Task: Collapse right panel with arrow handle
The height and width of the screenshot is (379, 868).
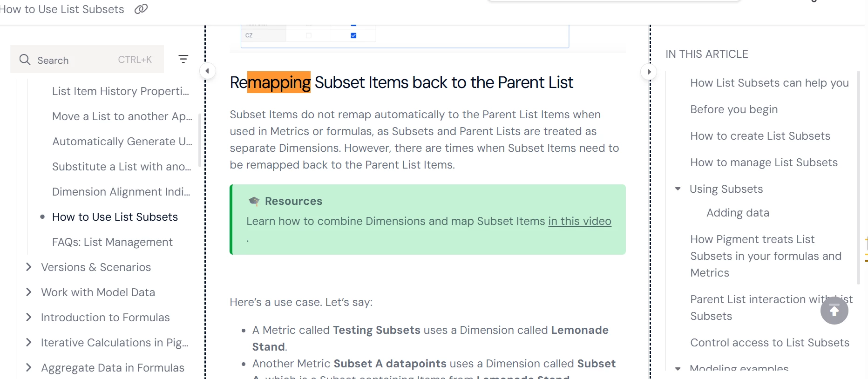Action: click(649, 72)
